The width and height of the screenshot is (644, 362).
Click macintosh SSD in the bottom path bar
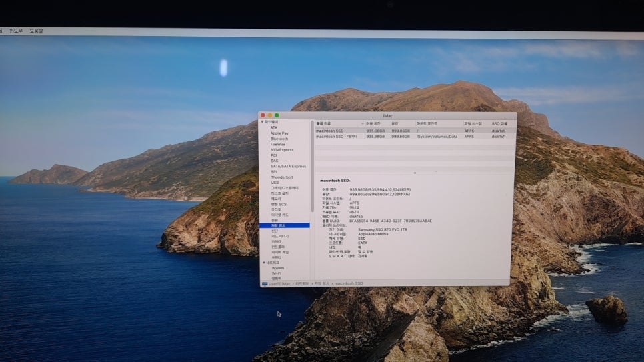[348, 283]
